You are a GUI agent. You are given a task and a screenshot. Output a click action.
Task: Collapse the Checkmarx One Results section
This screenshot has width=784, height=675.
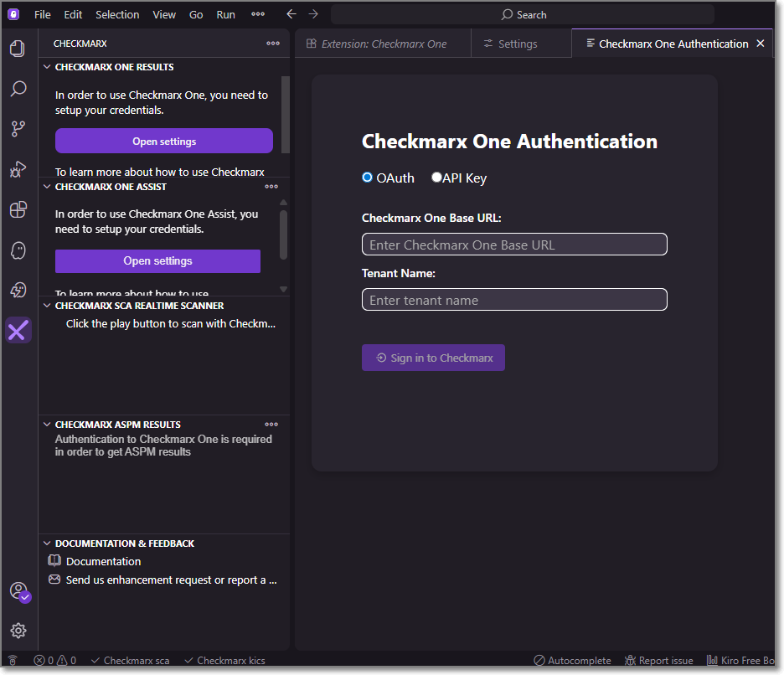[47, 67]
